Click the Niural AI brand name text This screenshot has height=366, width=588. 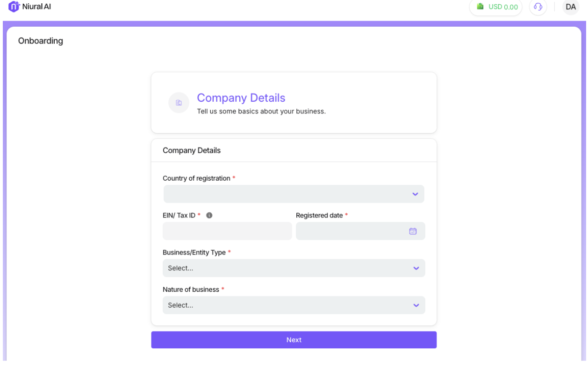pos(36,7)
